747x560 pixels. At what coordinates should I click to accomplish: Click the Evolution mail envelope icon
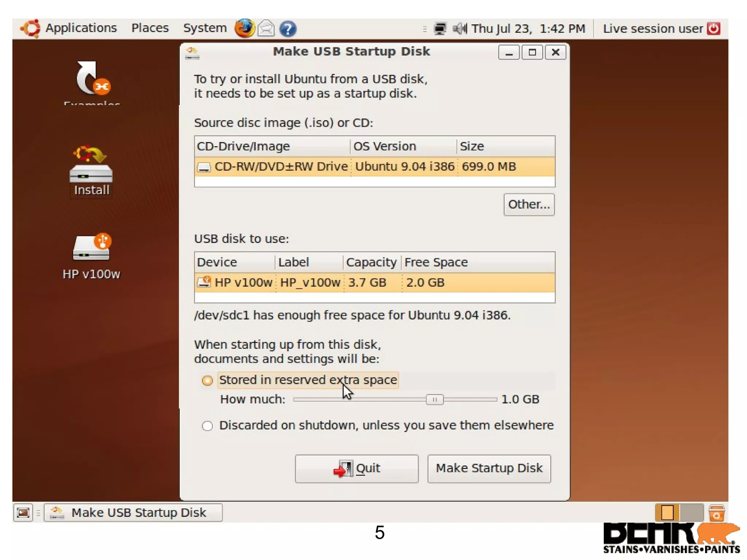pyautogui.click(x=266, y=28)
